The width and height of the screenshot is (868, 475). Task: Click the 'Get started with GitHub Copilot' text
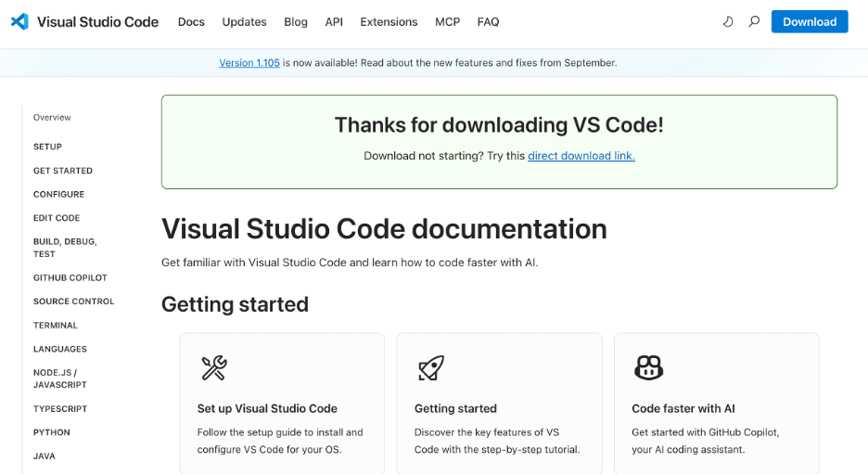coord(705,441)
